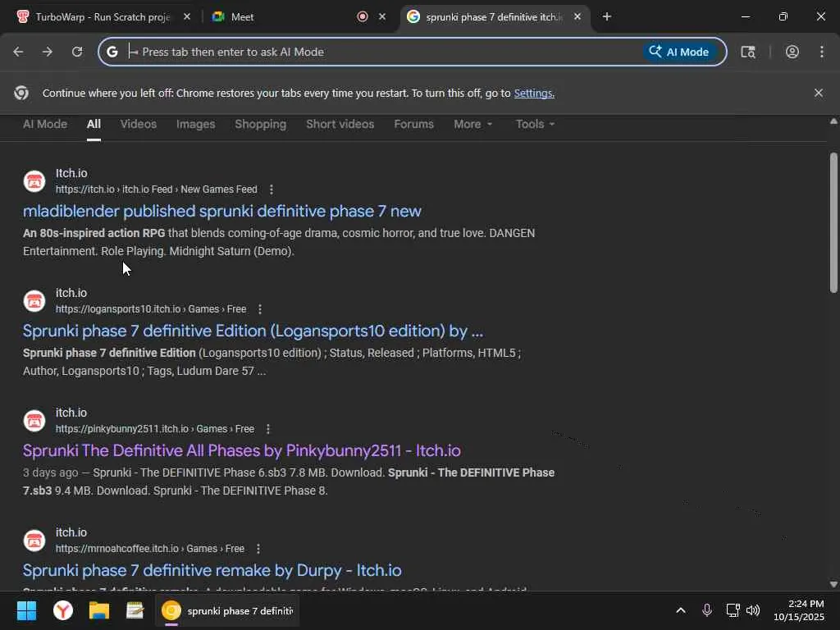The height and width of the screenshot is (630, 840).
Task: Click the https://pinkybunny2511.itch.io URL breadcrumb
Action: (x=155, y=429)
